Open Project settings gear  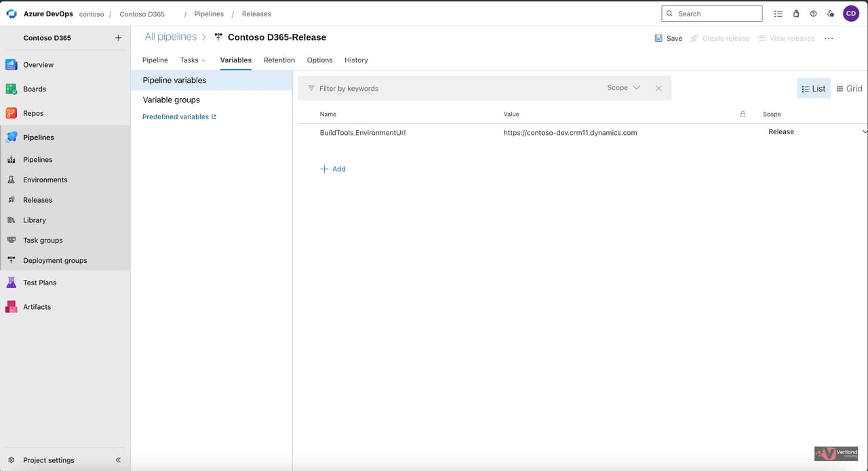pos(12,460)
